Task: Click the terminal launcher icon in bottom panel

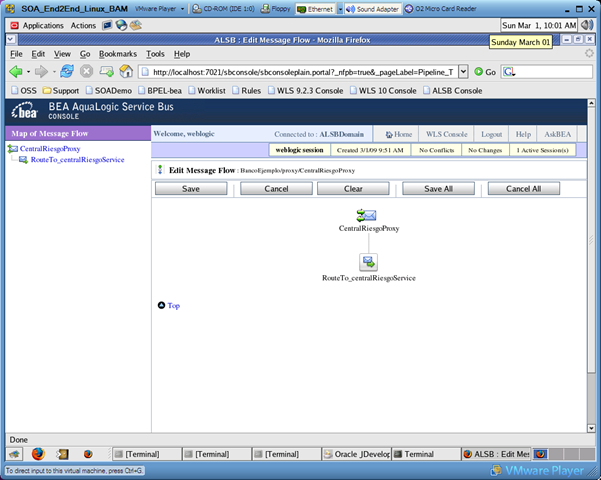Action: click(x=62, y=454)
